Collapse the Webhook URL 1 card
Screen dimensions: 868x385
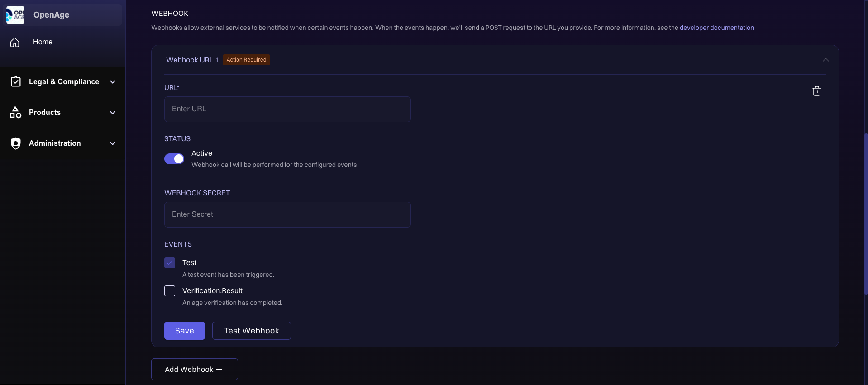coord(825,59)
